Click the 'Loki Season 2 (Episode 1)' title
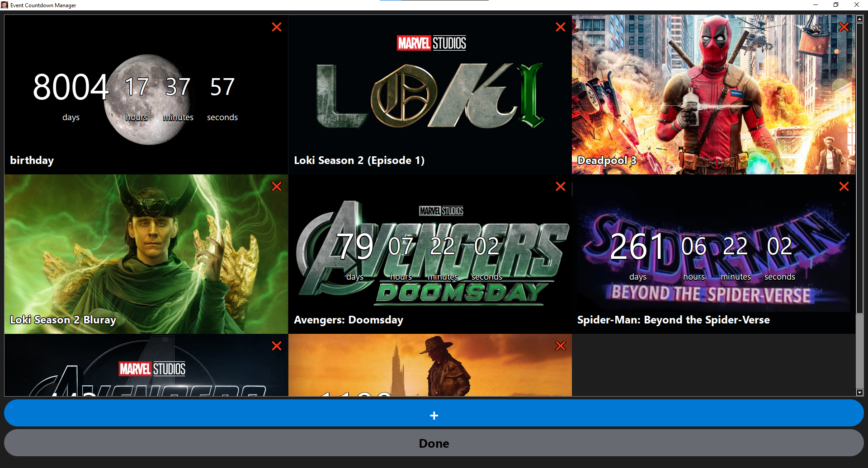 [x=359, y=160]
